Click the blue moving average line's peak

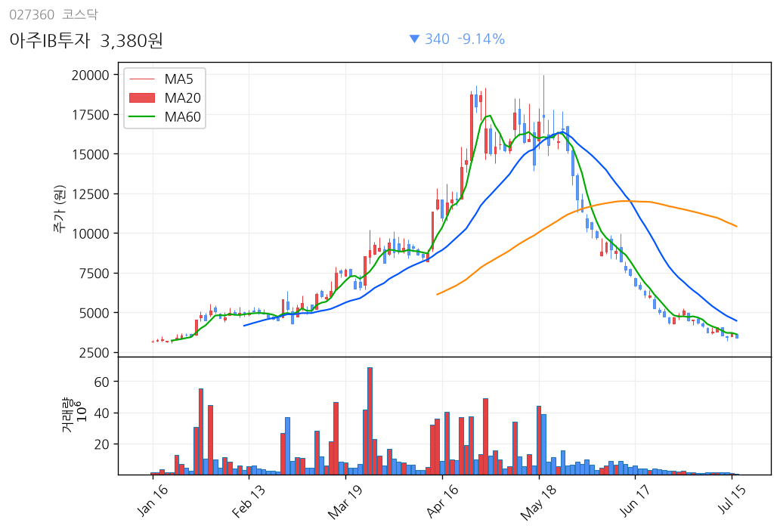click(x=562, y=132)
